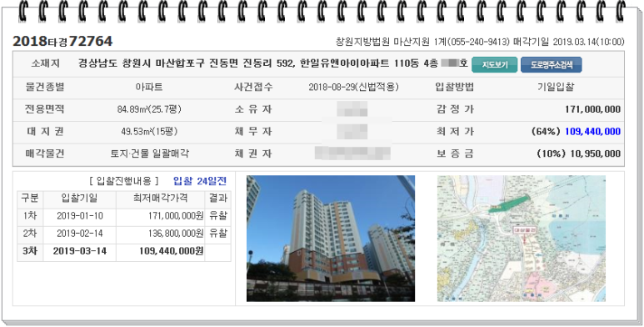Open the location map thumbnail

pyautogui.click(x=522, y=239)
